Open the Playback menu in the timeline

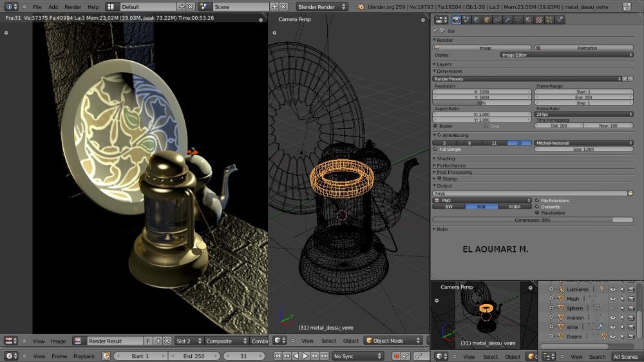pos(84,356)
